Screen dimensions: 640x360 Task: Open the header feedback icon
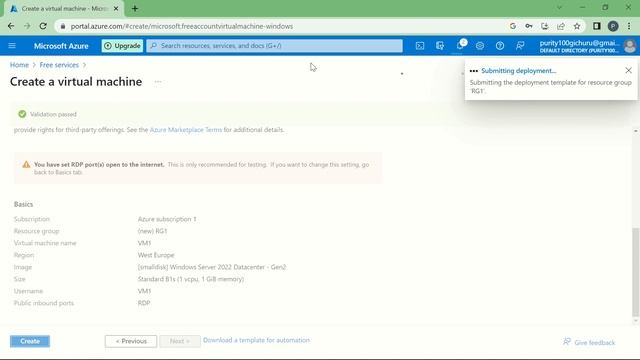point(520,46)
